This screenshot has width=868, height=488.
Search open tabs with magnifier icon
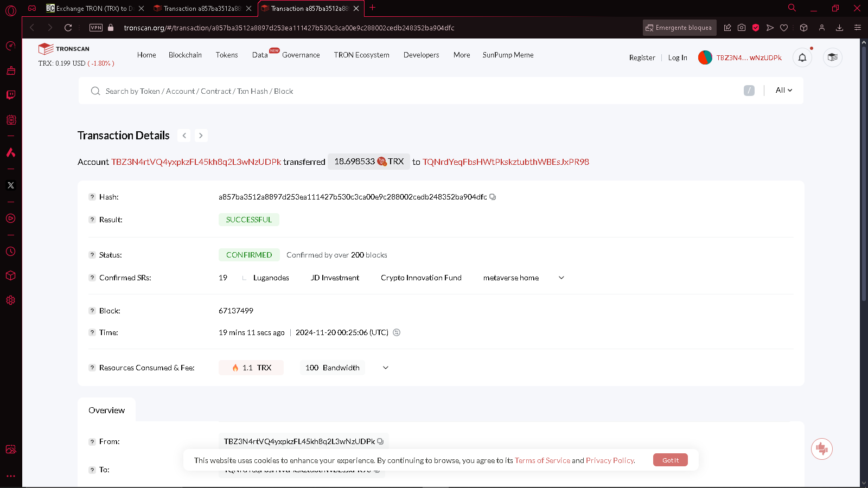coord(792,8)
